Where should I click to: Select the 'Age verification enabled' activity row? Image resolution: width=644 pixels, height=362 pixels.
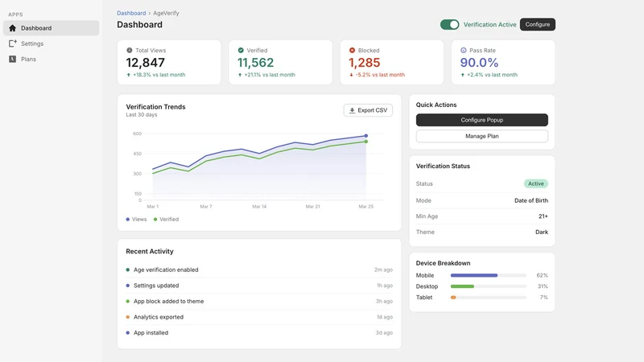point(259,269)
